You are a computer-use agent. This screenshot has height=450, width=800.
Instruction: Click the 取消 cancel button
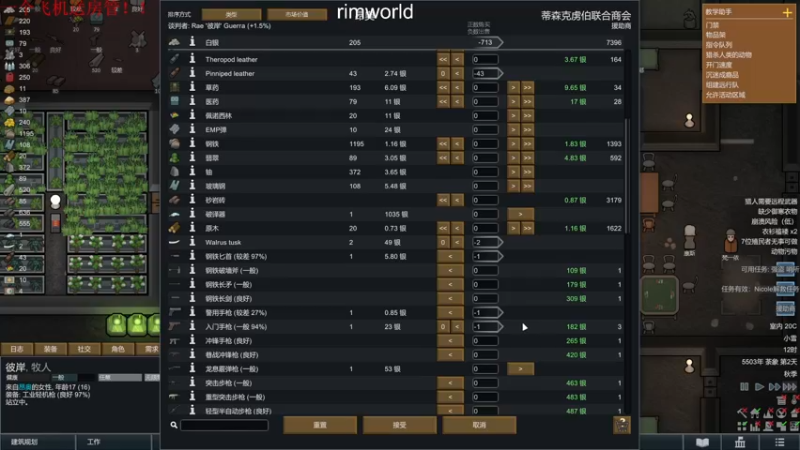479,425
